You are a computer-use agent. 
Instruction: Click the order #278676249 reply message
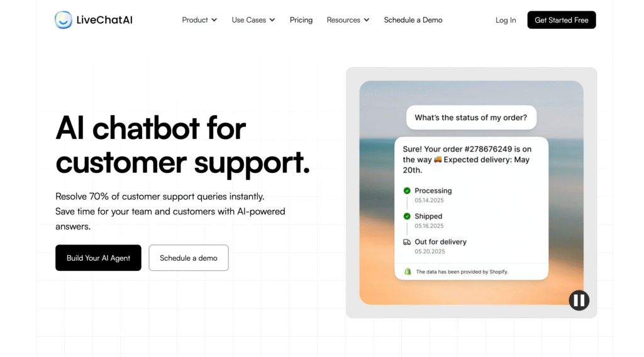(x=467, y=160)
